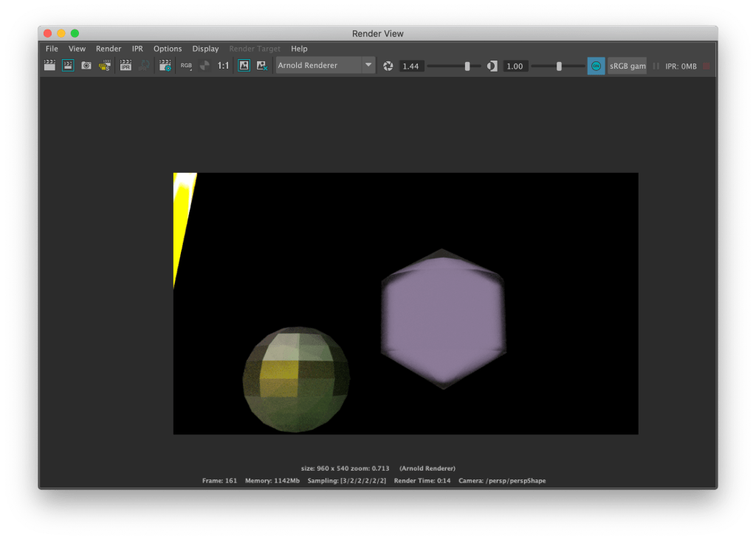The image size is (756, 540).
Task: Open the Render menu
Action: point(109,49)
